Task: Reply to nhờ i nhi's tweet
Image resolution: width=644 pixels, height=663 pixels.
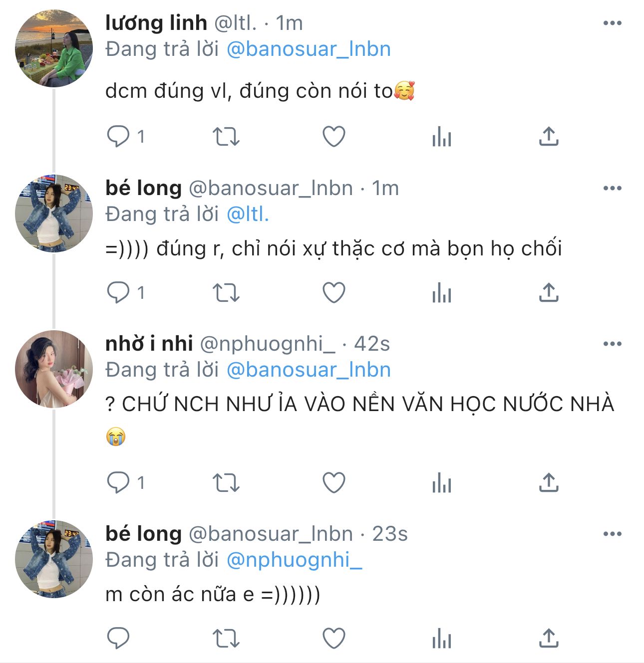Action: (x=118, y=483)
